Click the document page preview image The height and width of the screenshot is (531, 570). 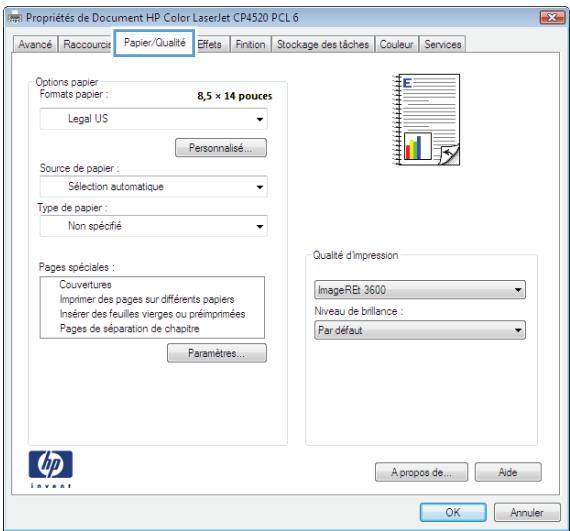(x=426, y=120)
